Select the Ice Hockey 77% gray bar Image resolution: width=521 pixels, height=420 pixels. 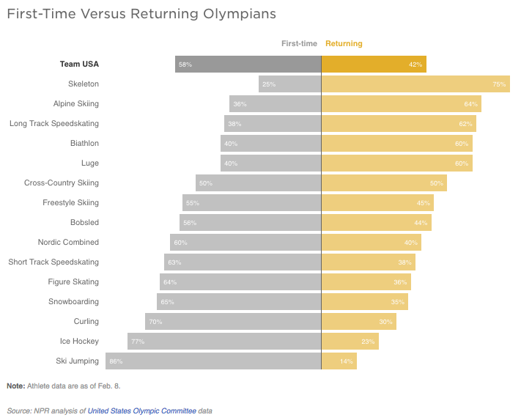pos(224,342)
